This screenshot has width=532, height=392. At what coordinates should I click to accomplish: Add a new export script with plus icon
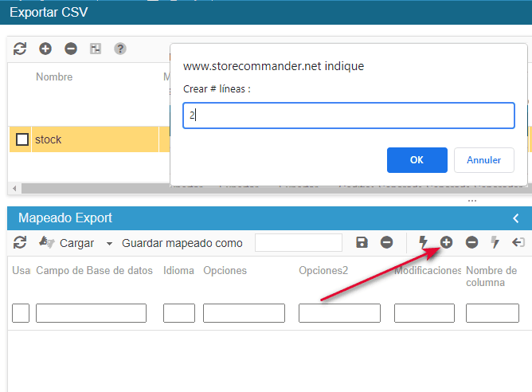point(45,49)
